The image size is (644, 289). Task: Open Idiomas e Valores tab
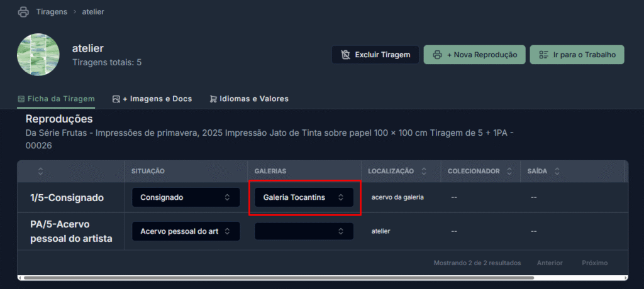[249, 99]
